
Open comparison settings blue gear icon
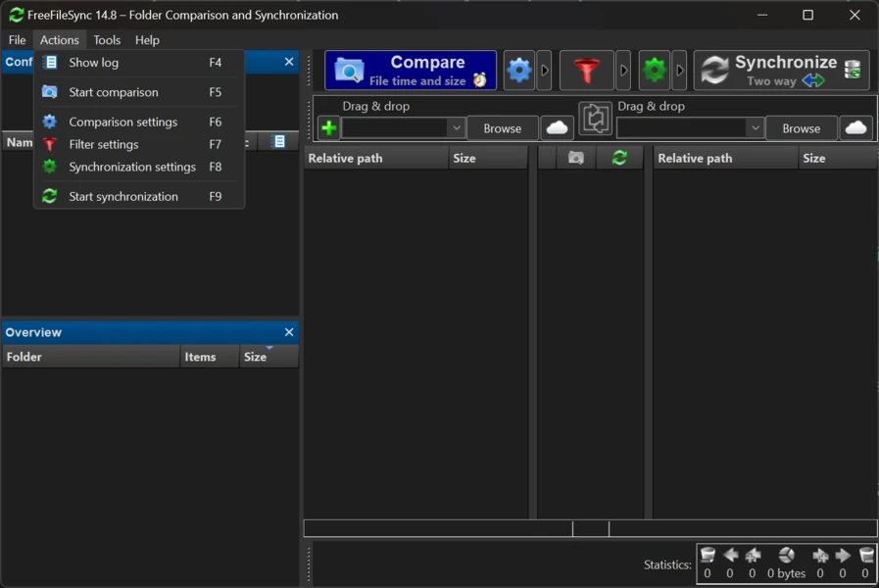[x=519, y=71]
